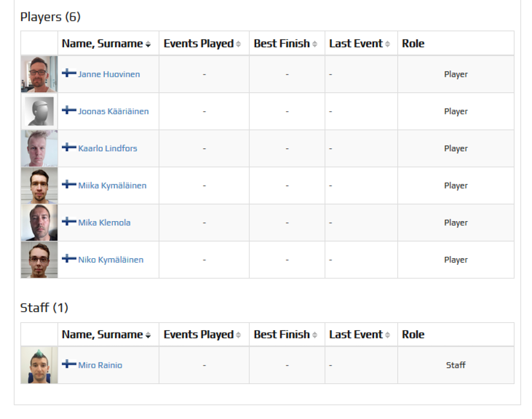Open Niko Kymäläinen's player link
The image size is (532, 419).
111,260
